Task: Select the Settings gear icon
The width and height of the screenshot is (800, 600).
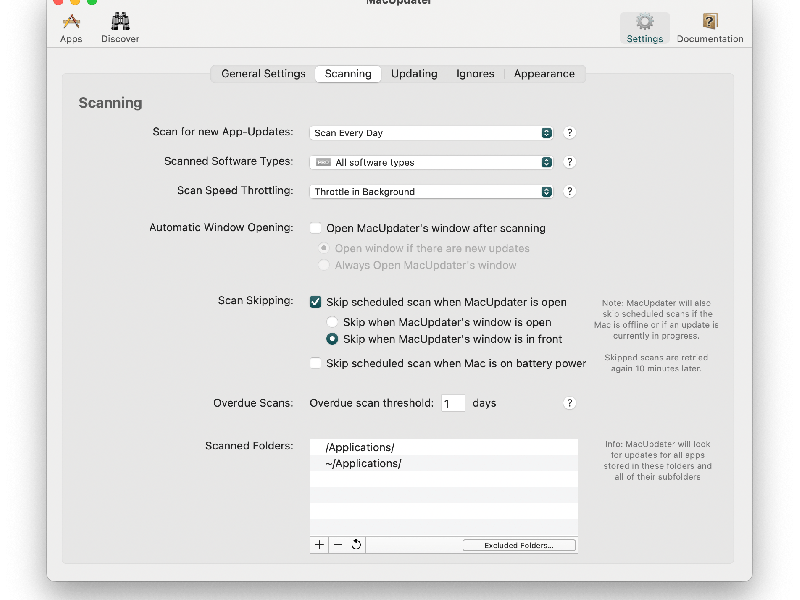Action: tap(645, 28)
